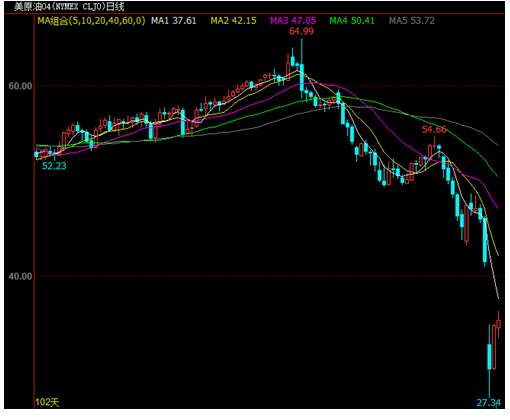The image size is (510, 420).
Task: Click the long cyan candle above 27.34
Action: click(489, 360)
